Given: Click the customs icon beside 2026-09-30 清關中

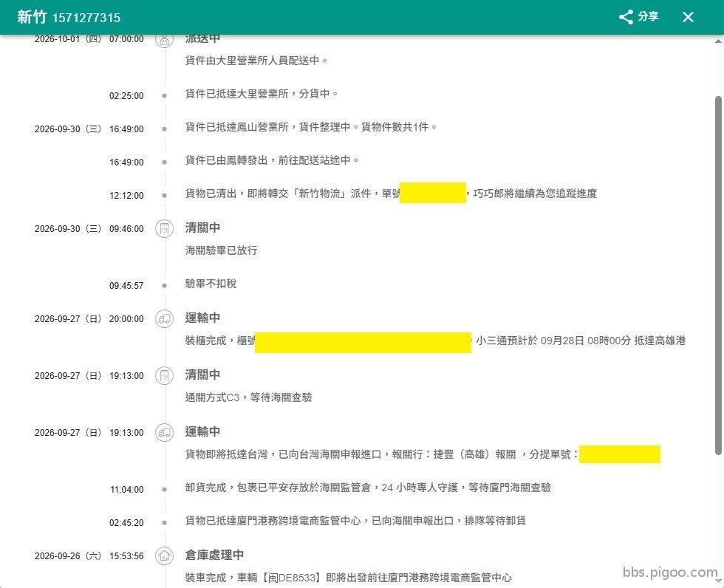Looking at the screenshot, I should click(164, 228).
